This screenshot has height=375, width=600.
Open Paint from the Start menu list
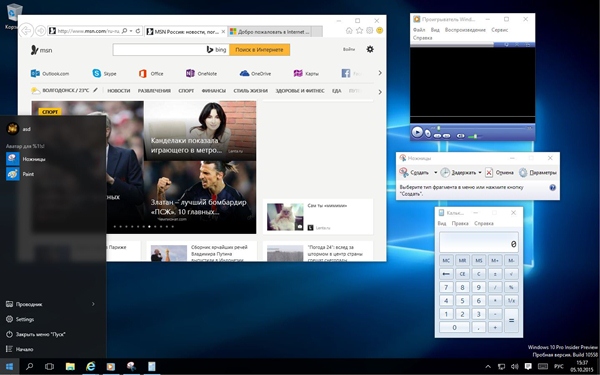(20, 174)
